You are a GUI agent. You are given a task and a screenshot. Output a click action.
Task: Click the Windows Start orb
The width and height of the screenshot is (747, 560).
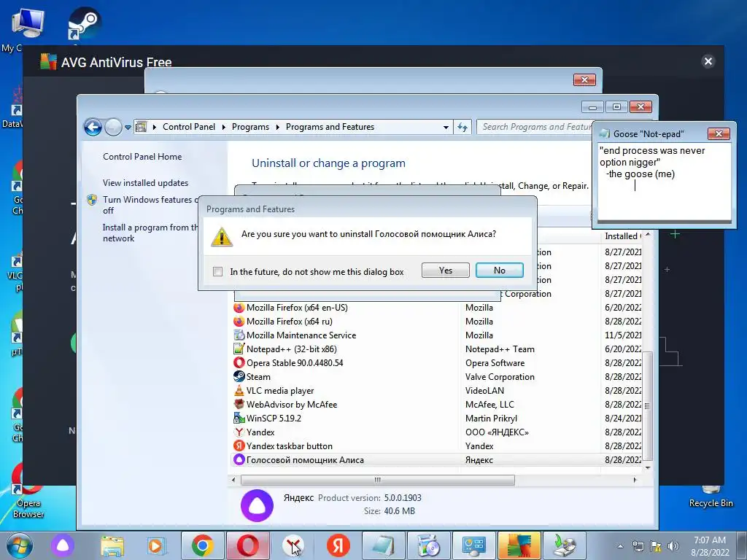tap(19, 545)
